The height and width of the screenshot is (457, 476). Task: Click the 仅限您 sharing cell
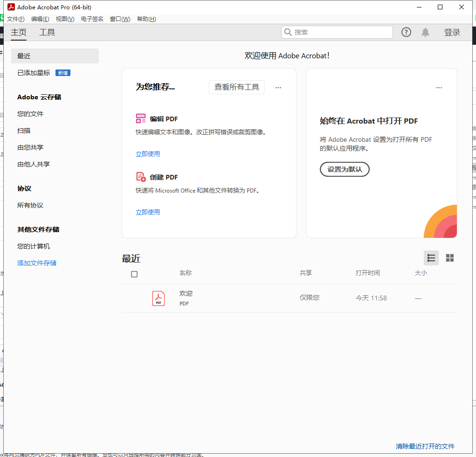pos(310,298)
